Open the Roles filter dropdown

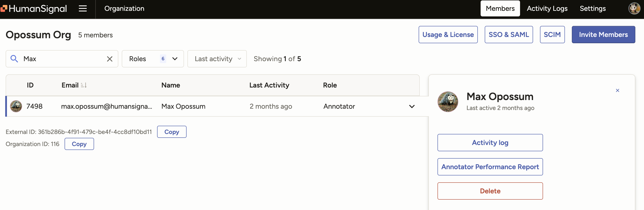(153, 59)
